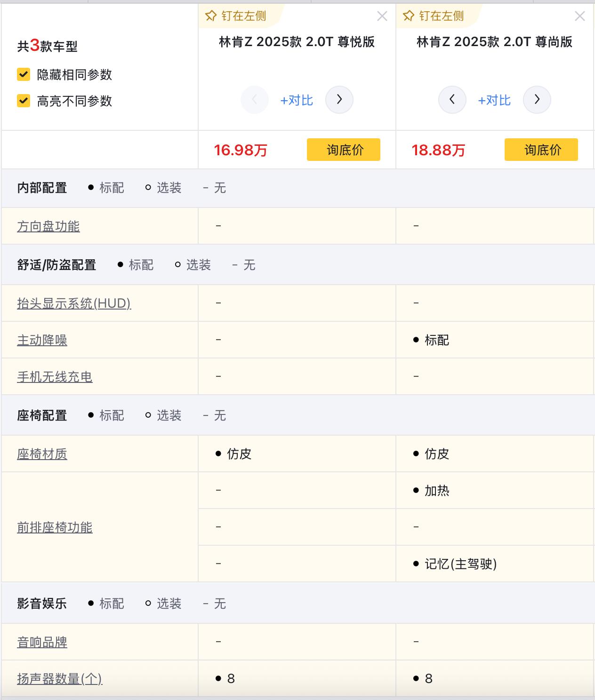Click pin icon for 尊尚版 column
Viewport: 595px width, 700px height.
click(409, 16)
